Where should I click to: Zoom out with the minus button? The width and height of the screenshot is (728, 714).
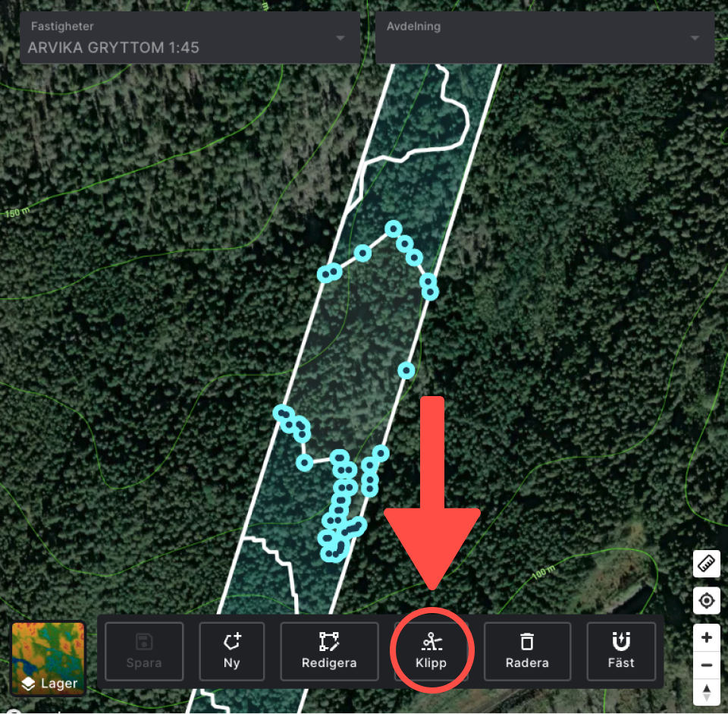706,665
